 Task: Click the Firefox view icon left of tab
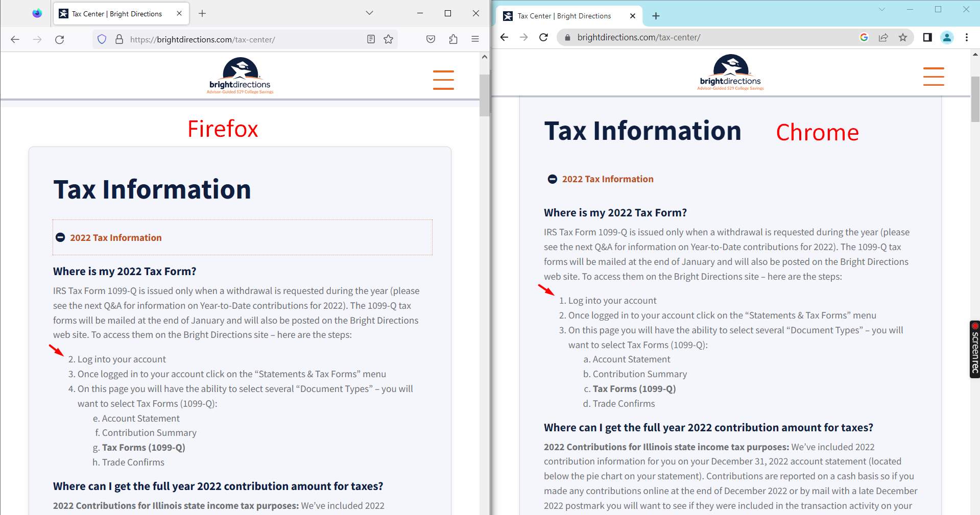37,13
